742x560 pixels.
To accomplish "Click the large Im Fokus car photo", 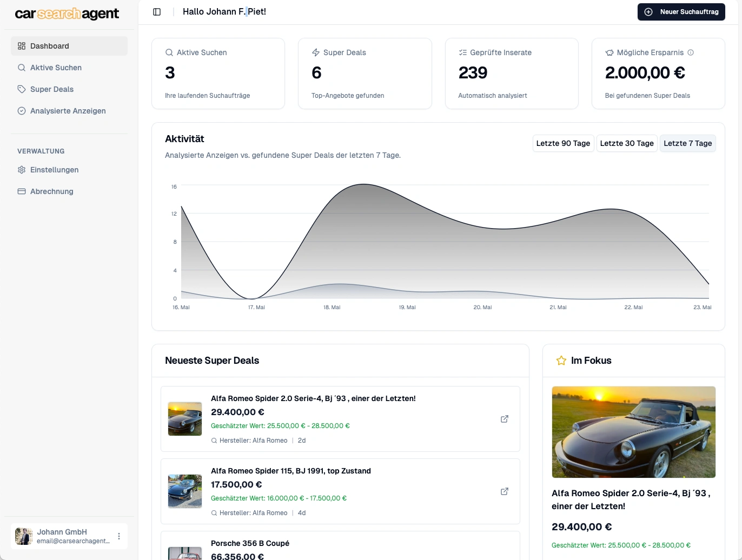I will (634, 432).
